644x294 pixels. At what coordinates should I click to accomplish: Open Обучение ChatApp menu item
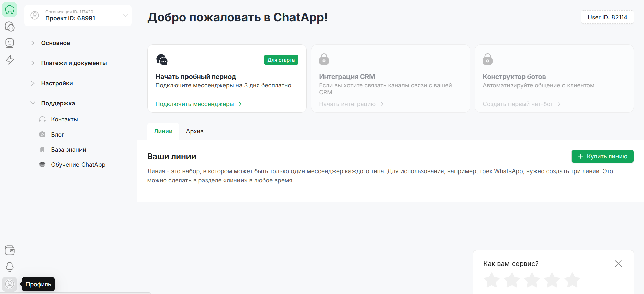coord(78,165)
